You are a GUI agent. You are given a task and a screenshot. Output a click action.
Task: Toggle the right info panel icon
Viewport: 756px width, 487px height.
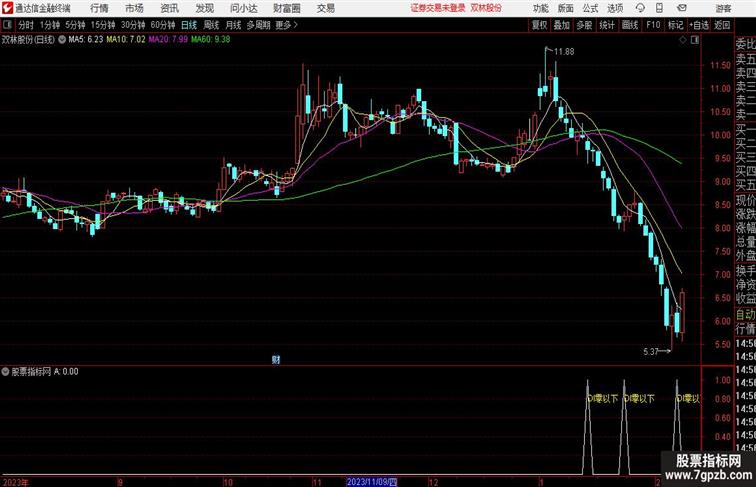pyautogui.click(x=695, y=40)
